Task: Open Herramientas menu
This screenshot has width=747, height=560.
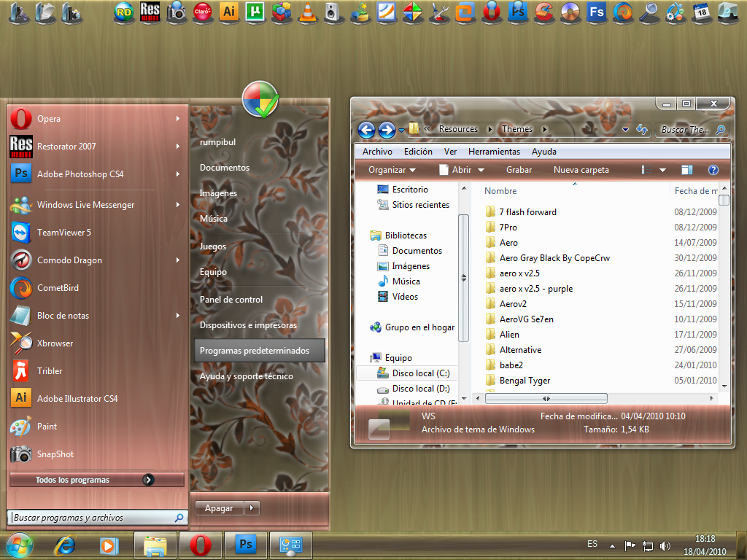Action: pyautogui.click(x=494, y=152)
